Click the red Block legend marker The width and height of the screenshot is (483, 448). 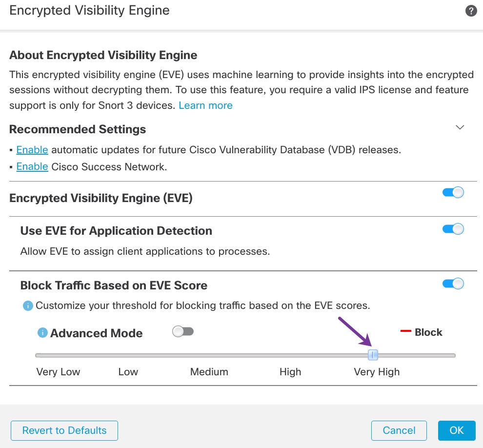(405, 332)
